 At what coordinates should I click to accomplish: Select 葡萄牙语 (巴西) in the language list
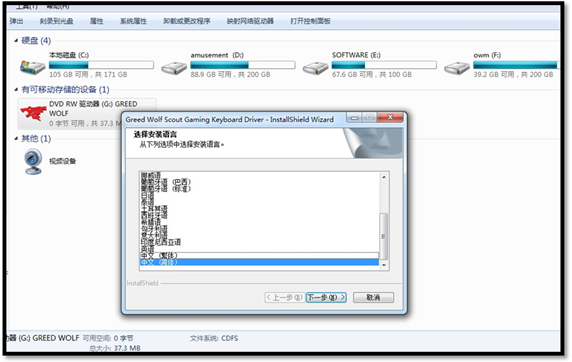point(259,181)
